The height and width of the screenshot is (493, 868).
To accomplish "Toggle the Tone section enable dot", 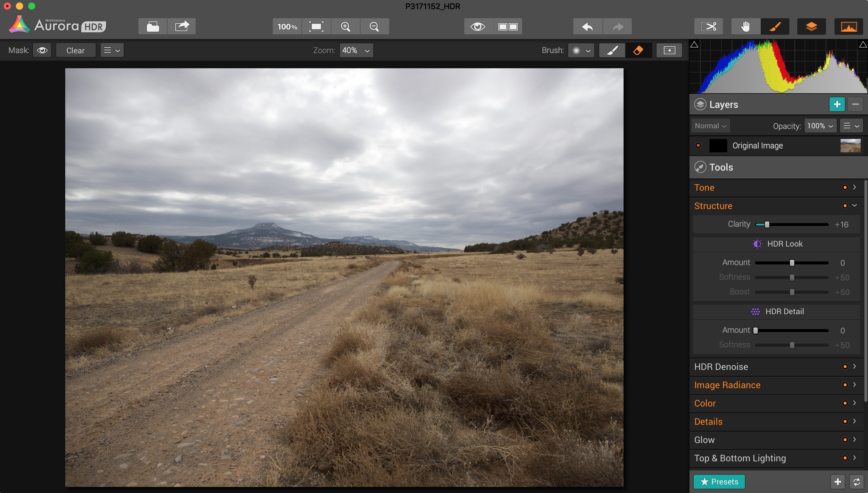I will 845,187.
